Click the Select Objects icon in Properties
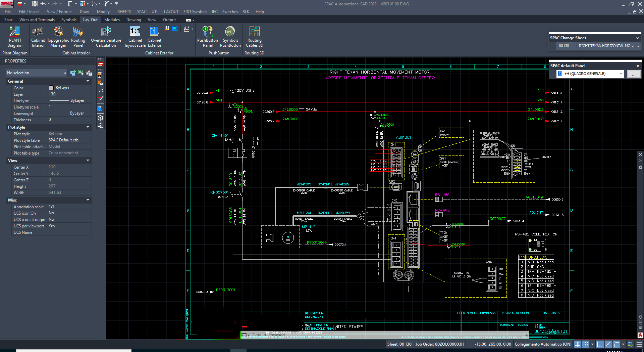Screen dimensions: 644x352 pyautogui.click(x=81, y=73)
